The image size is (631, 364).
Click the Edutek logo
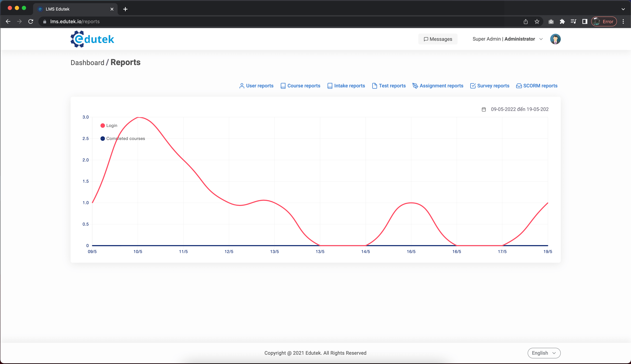coord(92,39)
